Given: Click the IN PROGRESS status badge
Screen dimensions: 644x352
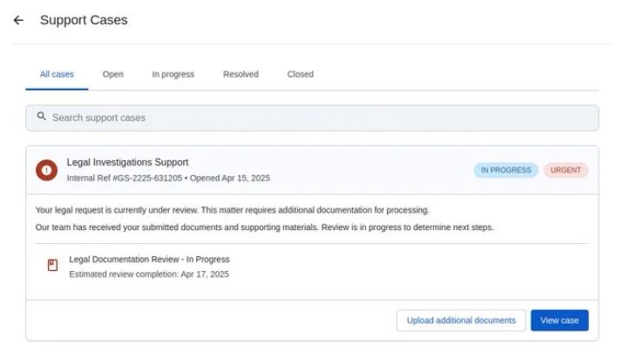Looking at the screenshot, I should click(505, 170).
